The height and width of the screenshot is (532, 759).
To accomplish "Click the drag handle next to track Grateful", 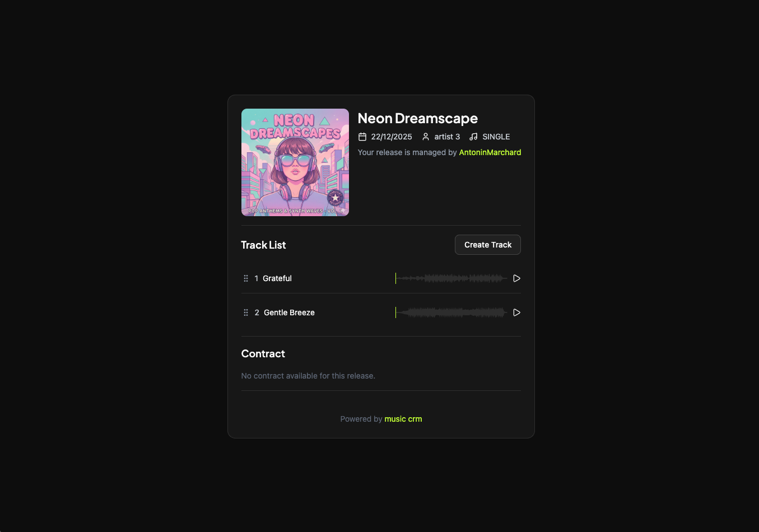I will (245, 278).
